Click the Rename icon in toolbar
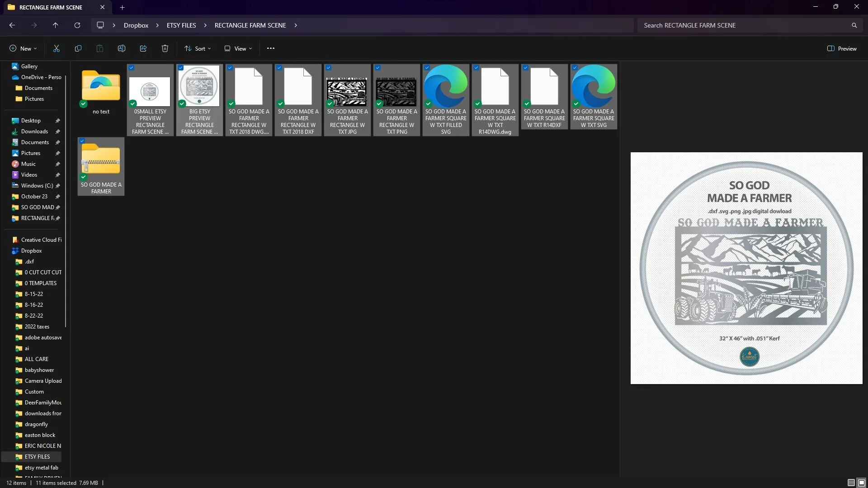The image size is (868, 488). pos(122,48)
